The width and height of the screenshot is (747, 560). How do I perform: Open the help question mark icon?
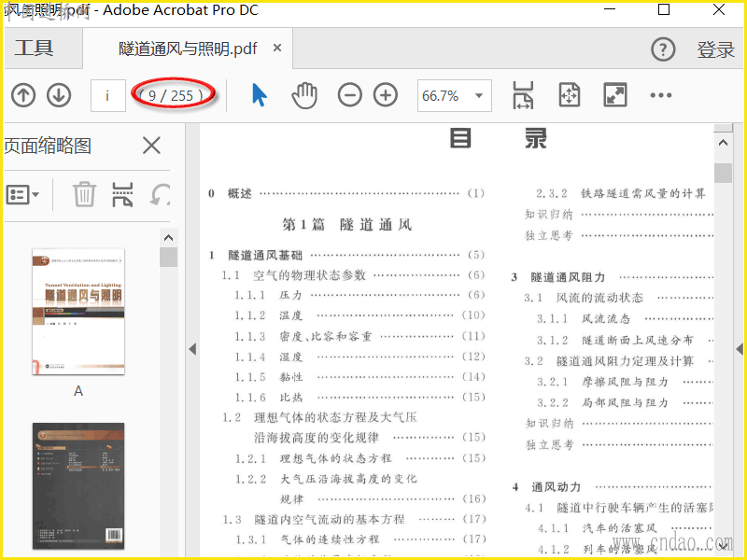[x=663, y=49]
